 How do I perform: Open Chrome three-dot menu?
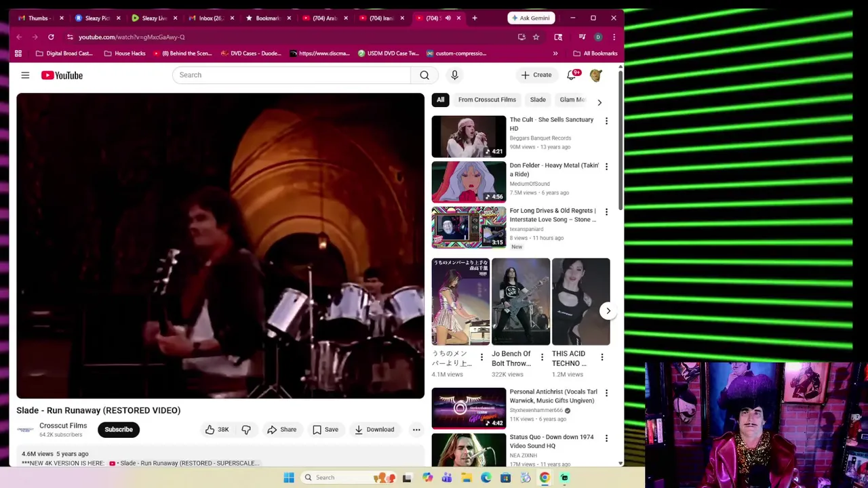(x=614, y=37)
